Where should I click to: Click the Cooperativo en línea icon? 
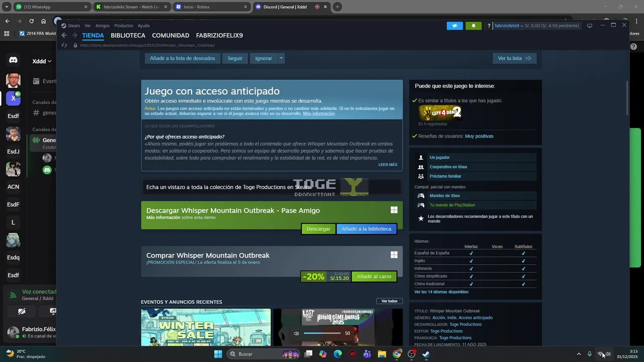(x=421, y=167)
